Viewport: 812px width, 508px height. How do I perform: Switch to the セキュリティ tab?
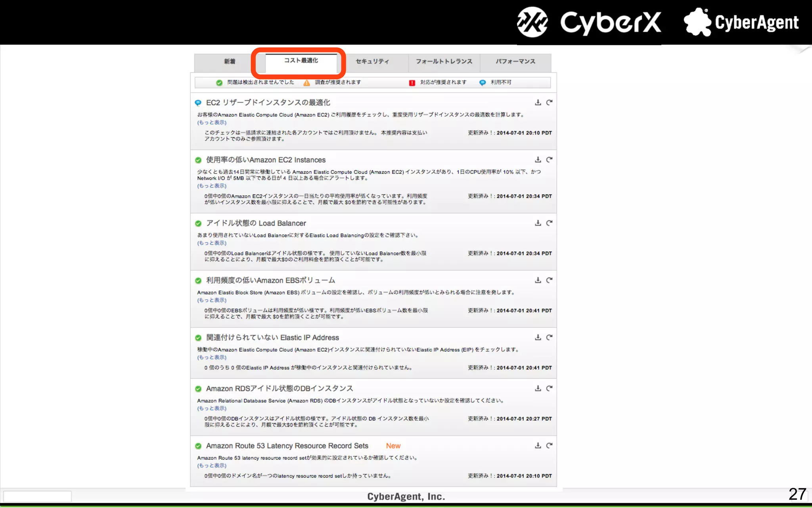coord(372,62)
